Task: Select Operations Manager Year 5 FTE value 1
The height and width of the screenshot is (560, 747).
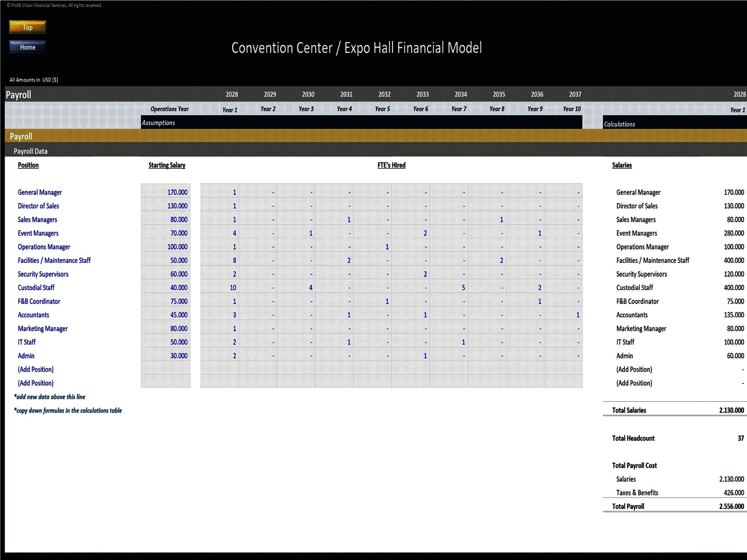Action: (x=372, y=247)
